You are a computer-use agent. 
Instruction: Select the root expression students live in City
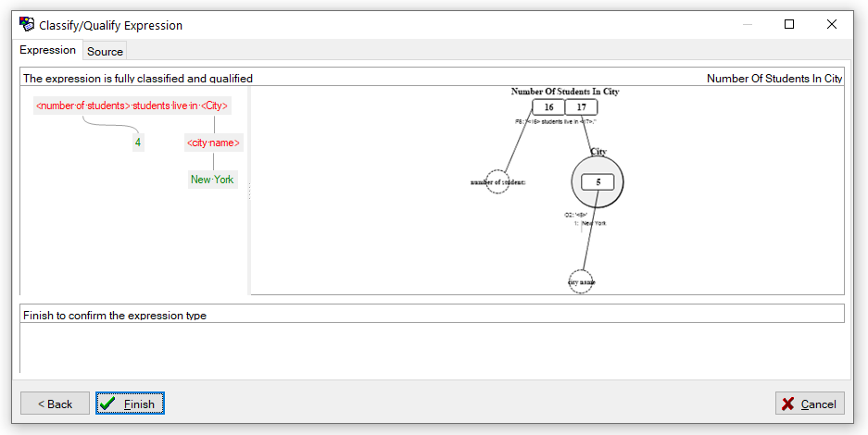point(132,106)
